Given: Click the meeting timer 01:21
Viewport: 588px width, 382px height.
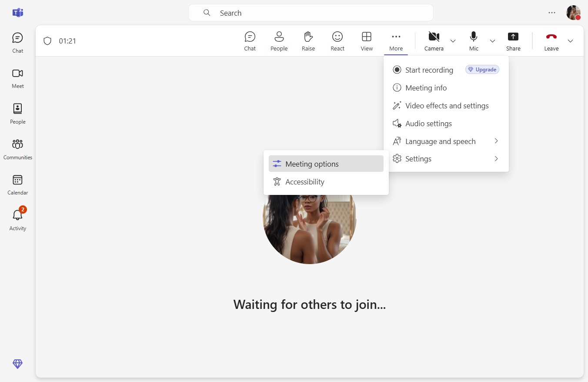Looking at the screenshot, I should click(67, 41).
